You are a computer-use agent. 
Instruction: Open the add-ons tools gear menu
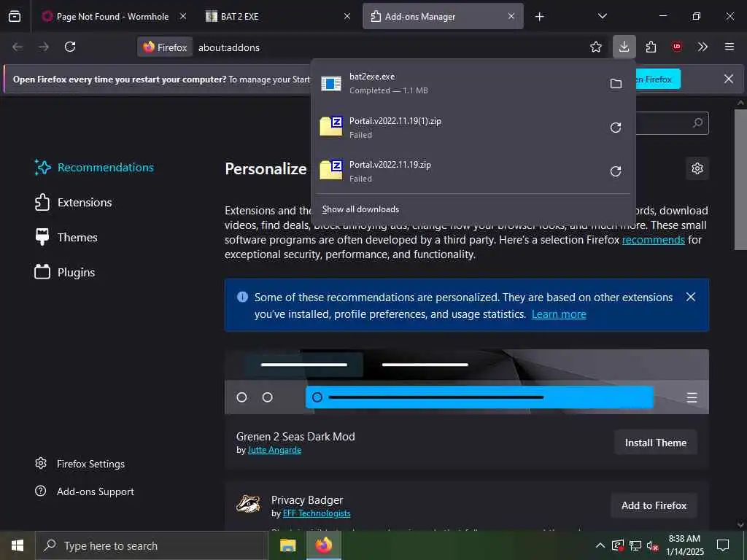(697, 168)
